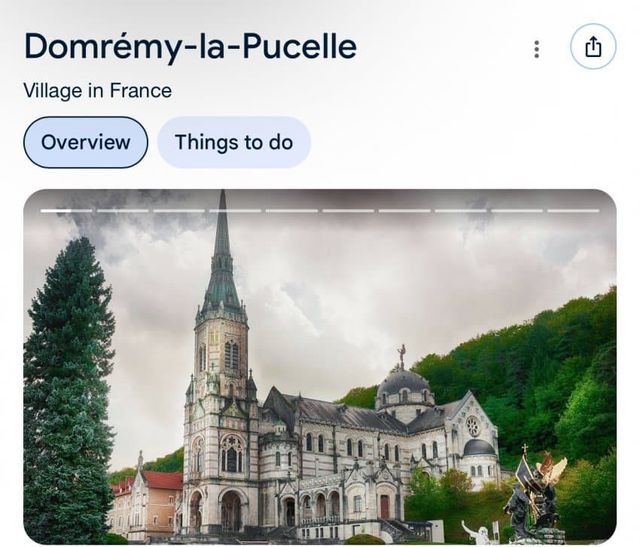Open the three-dot more options menu
The height and width of the screenshot is (547, 640).
coord(537,48)
